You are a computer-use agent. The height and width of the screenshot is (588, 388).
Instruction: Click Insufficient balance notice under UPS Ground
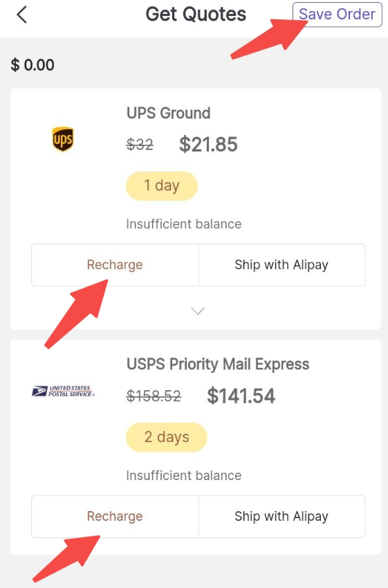click(x=184, y=224)
